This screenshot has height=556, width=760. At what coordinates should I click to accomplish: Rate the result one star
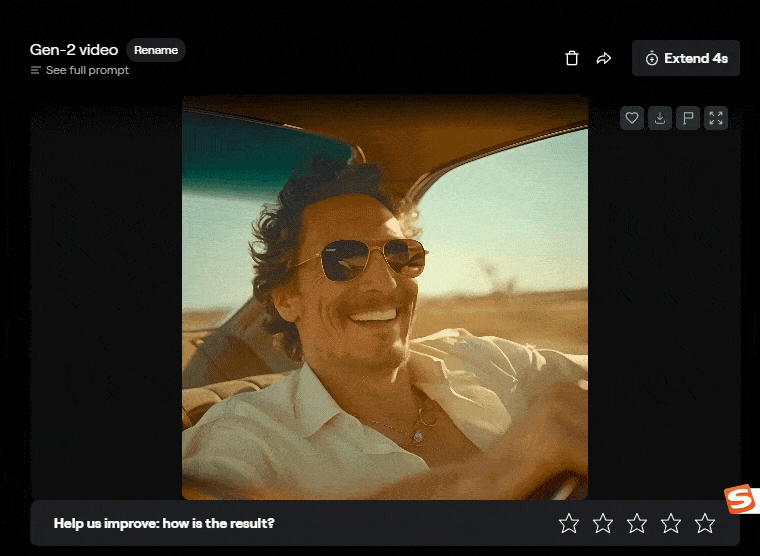[569, 524]
